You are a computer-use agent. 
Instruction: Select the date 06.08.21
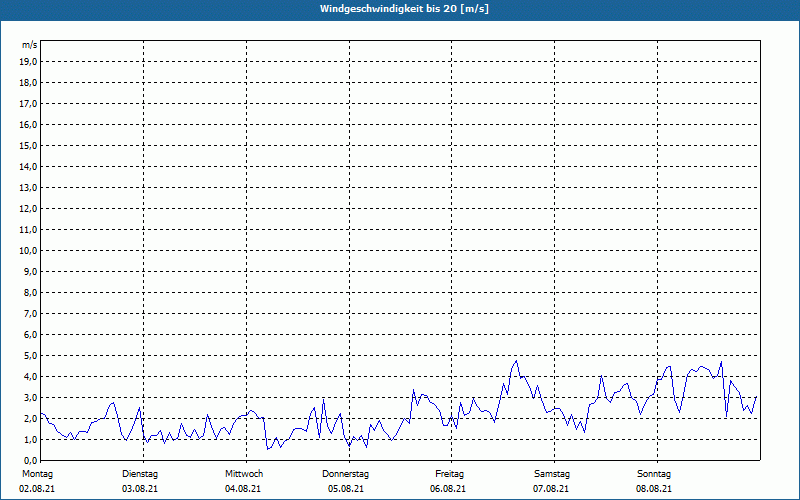pos(448,489)
